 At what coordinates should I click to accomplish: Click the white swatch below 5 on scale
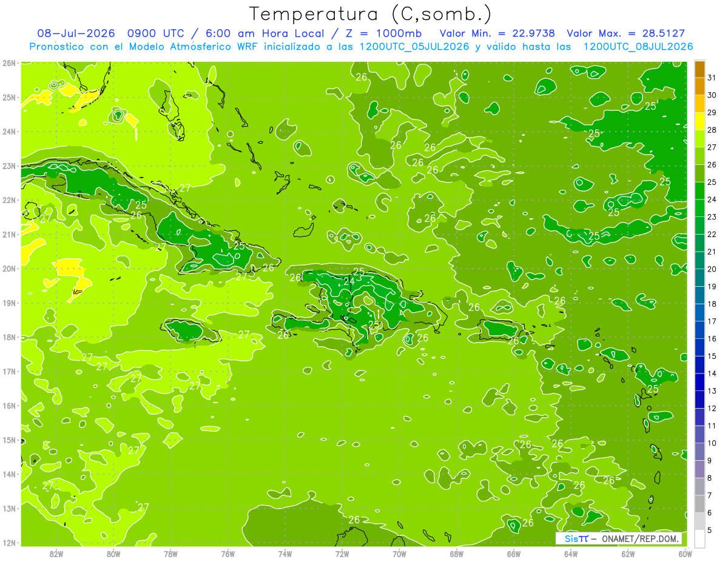[x=699, y=538]
